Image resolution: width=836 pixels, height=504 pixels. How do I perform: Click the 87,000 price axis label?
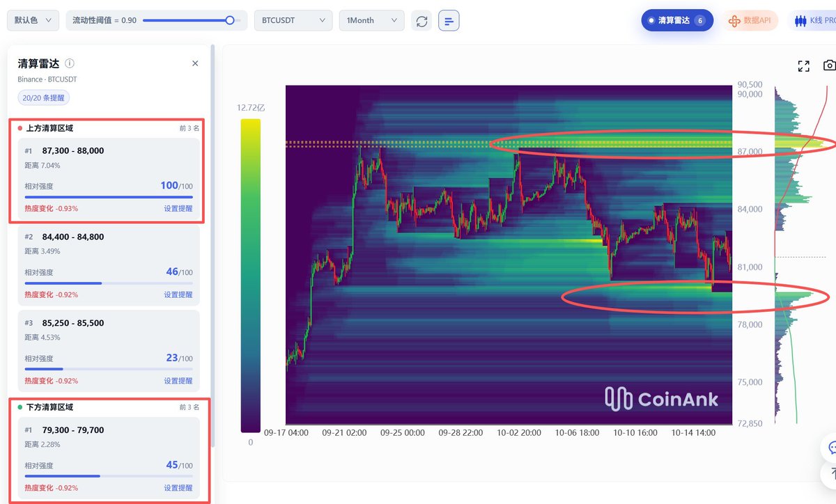point(750,152)
